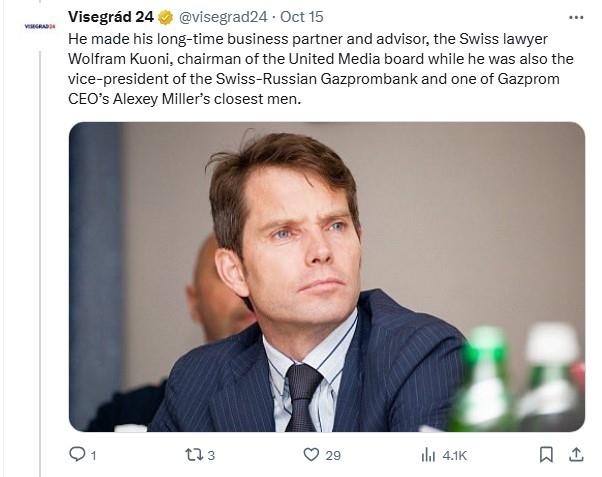
Task: Click the repost count of 3
Action: (x=211, y=455)
